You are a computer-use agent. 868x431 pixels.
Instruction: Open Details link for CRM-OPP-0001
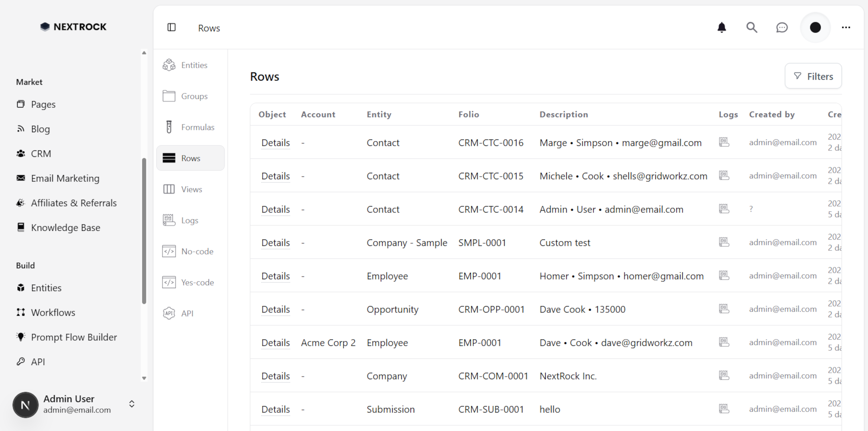(275, 309)
